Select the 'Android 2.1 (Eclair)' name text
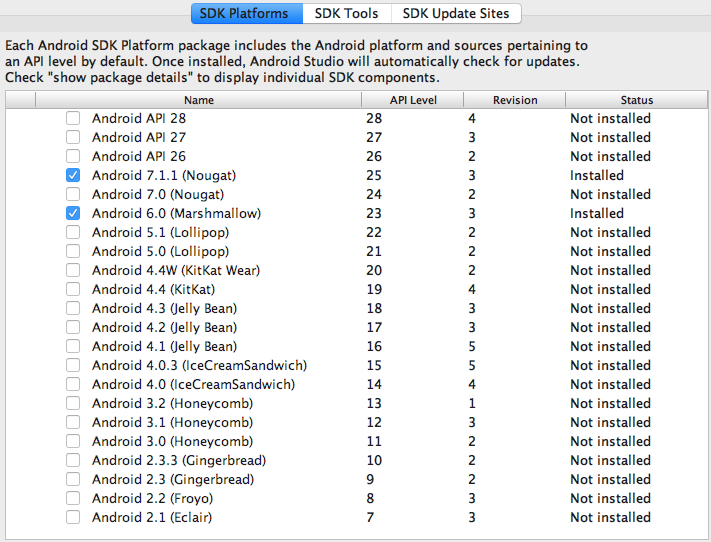This screenshot has height=542, width=711. [x=152, y=518]
